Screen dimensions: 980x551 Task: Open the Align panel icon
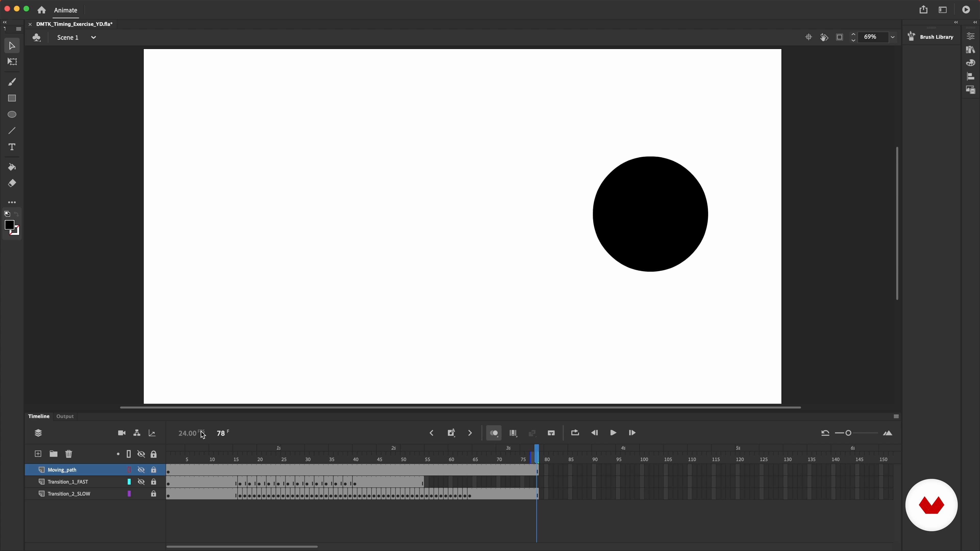(x=971, y=77)
